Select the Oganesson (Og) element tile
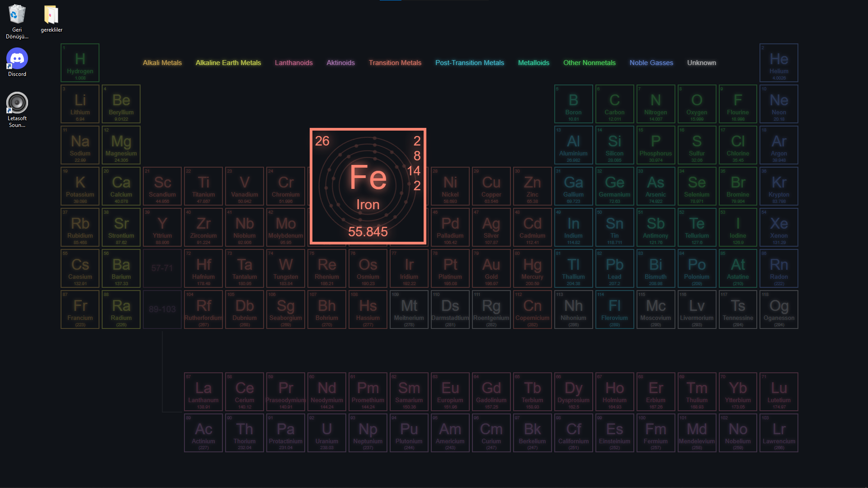868x488 pixels. (x=778, y=310)
